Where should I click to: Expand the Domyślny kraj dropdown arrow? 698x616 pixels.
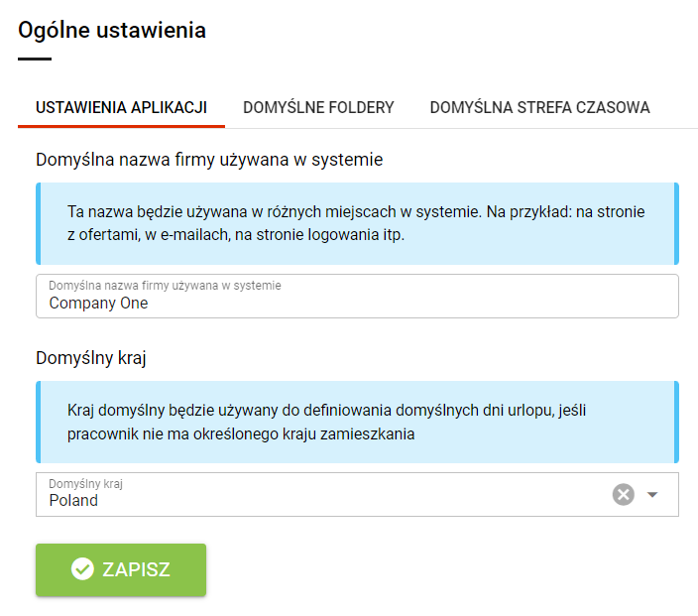click(652, 495)
